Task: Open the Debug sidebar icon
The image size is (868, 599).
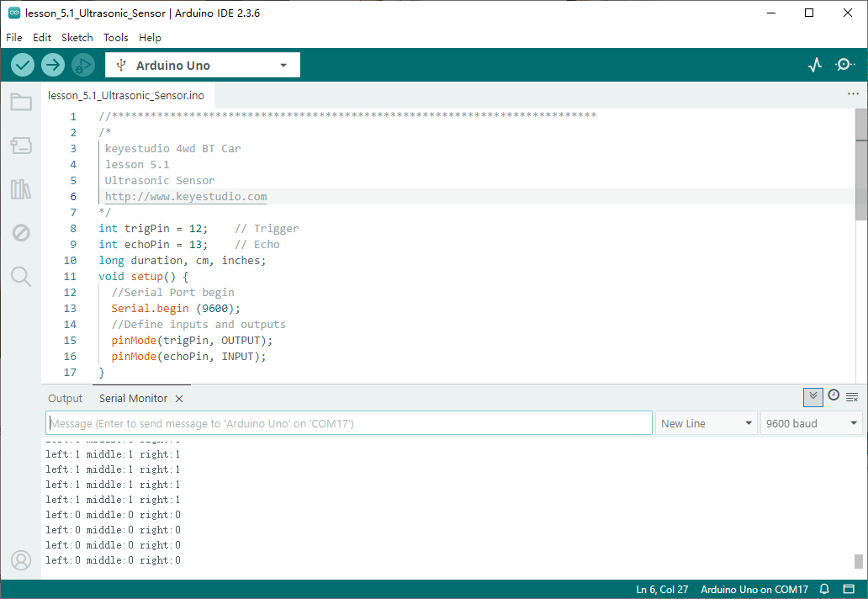Action: (21, 232)
